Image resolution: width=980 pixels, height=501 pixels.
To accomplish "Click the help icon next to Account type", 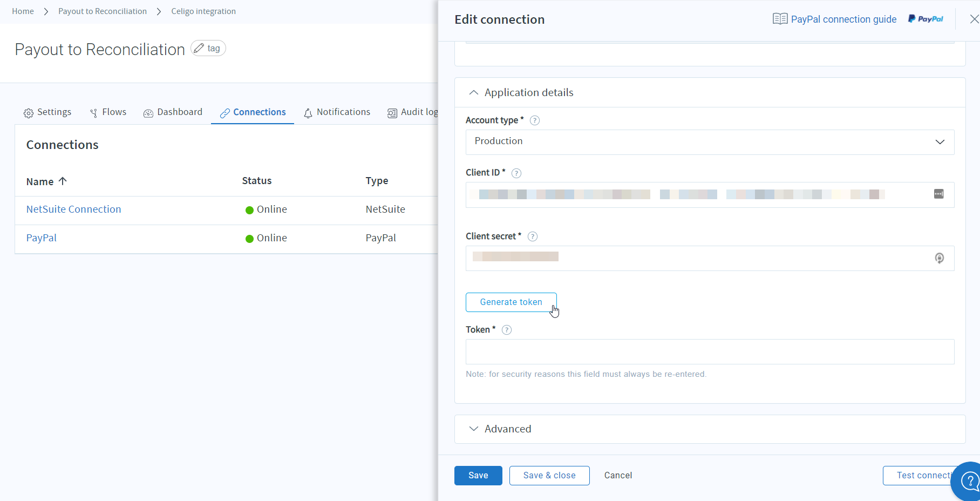I will (535, 120).
